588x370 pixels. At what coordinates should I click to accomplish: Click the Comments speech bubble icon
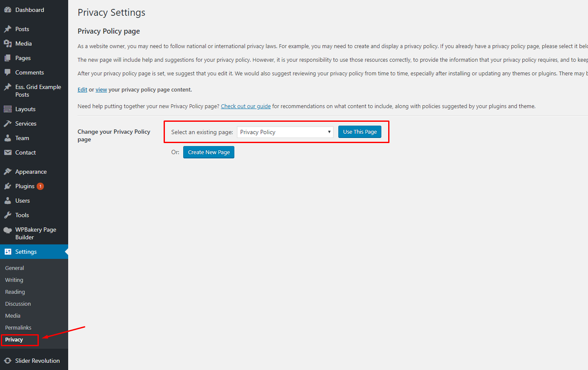tap(8, 72)
